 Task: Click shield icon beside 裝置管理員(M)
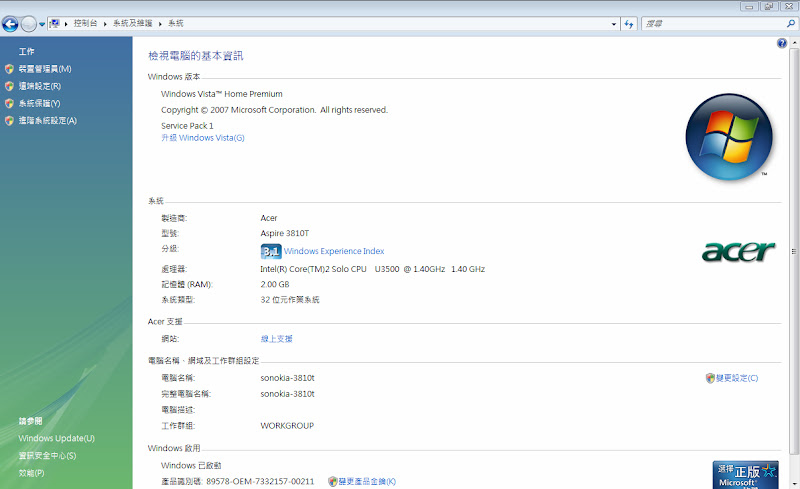pyautogui.click(x=9, y=69)
